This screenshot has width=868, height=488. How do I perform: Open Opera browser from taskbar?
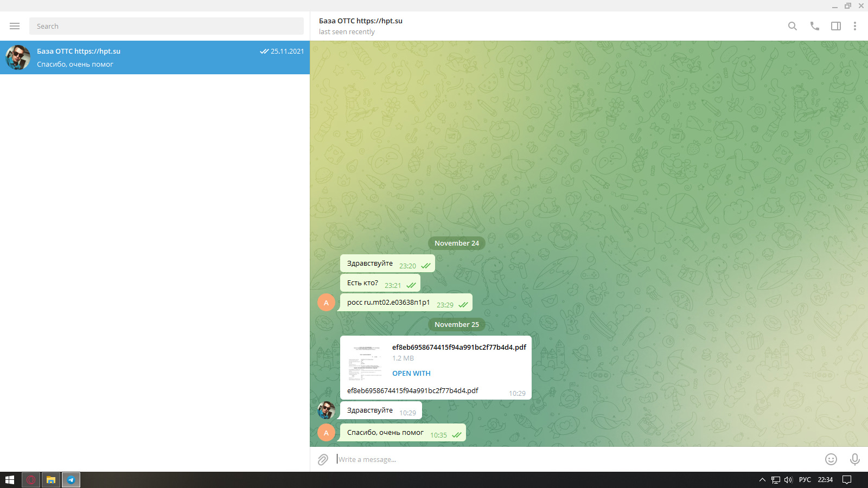[31, 480]
